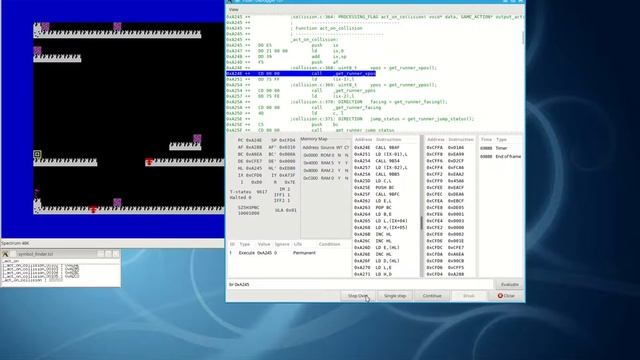640x360 pixels.
Task: Click the breakpoint Condition column header
Action: 329,244
